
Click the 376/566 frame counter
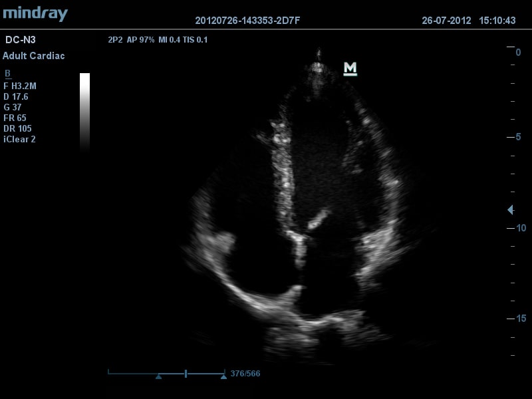click(245, 374)
